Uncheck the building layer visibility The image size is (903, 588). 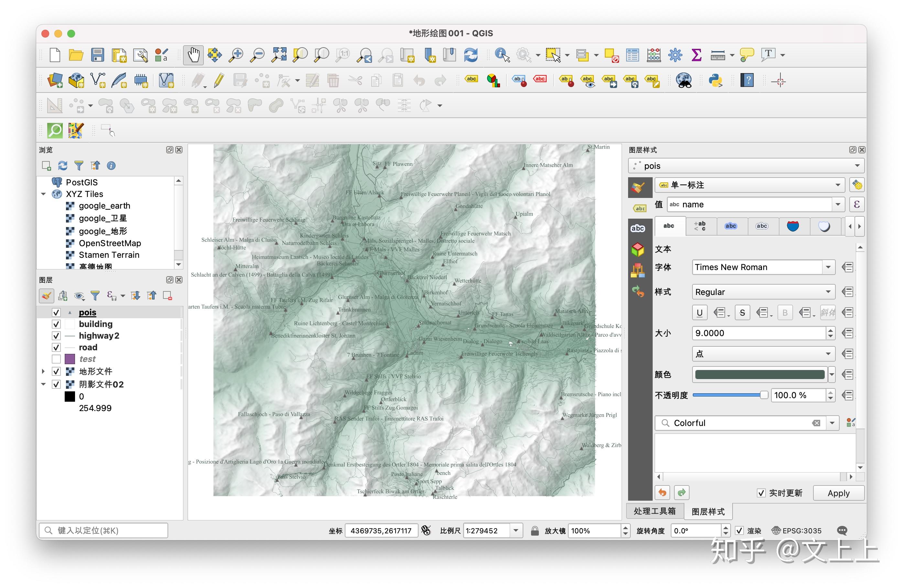[x=56, y=324]
